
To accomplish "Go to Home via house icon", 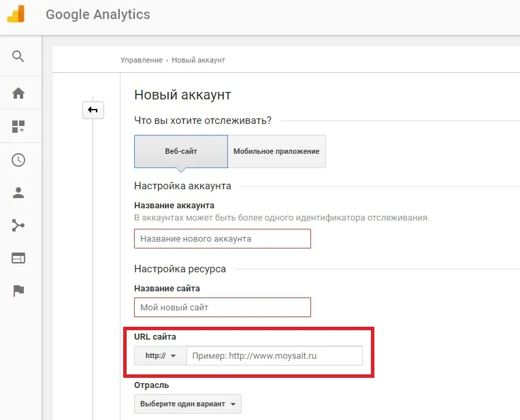I will point(18,93).
